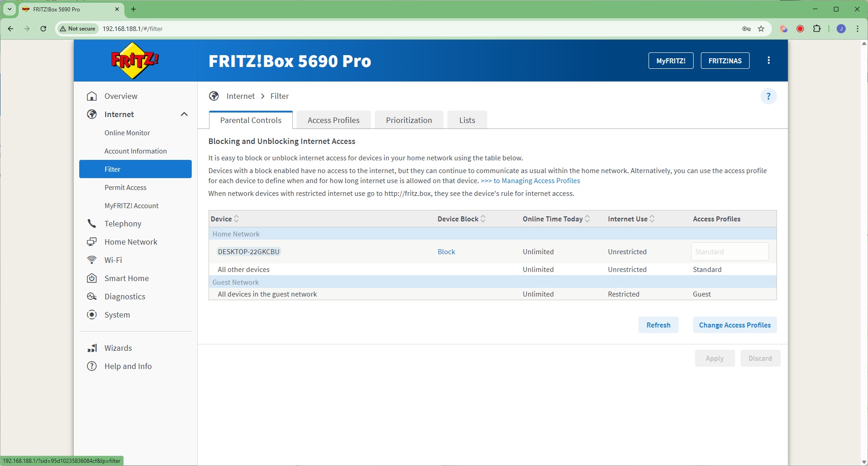Open the Lists tab
Screen dimensions: 868x466
[467, 120]
